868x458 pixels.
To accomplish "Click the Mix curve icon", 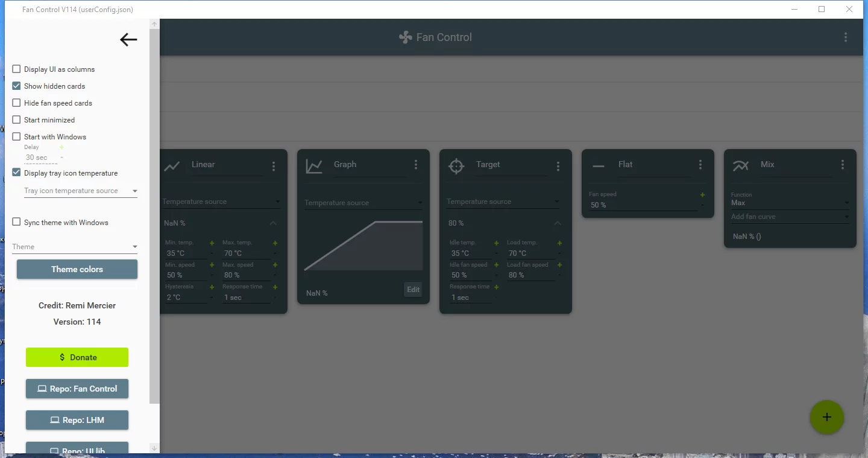I will [x=740, y=166].
